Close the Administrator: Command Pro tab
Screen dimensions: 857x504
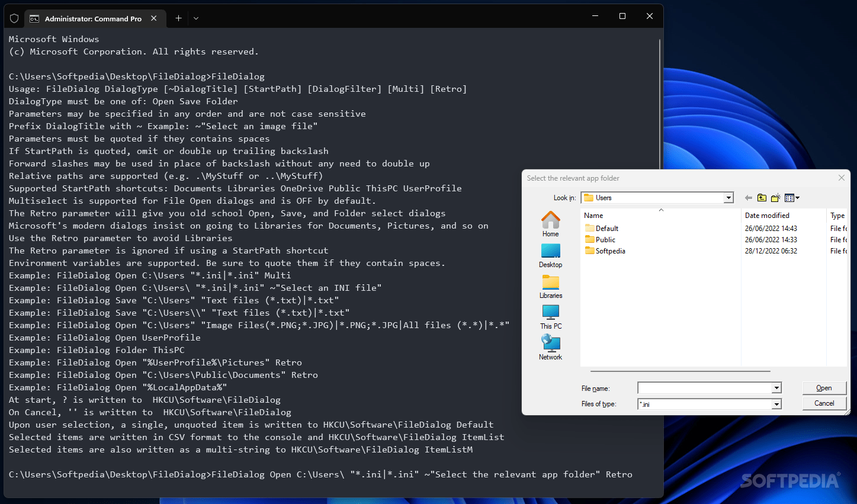(154, 18)
